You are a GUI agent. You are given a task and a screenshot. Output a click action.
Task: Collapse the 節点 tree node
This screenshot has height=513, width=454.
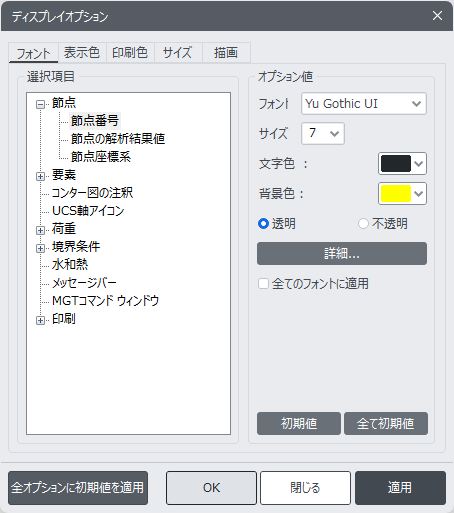pos(40,104)
